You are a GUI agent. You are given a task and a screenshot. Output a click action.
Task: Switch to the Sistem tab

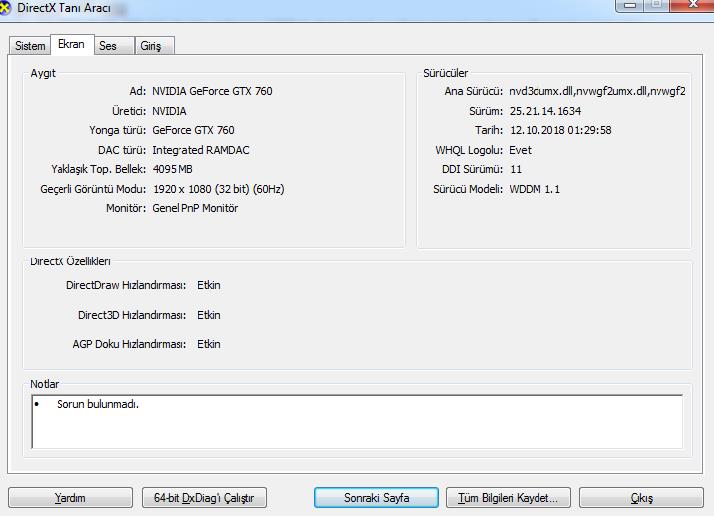point(30,46)
